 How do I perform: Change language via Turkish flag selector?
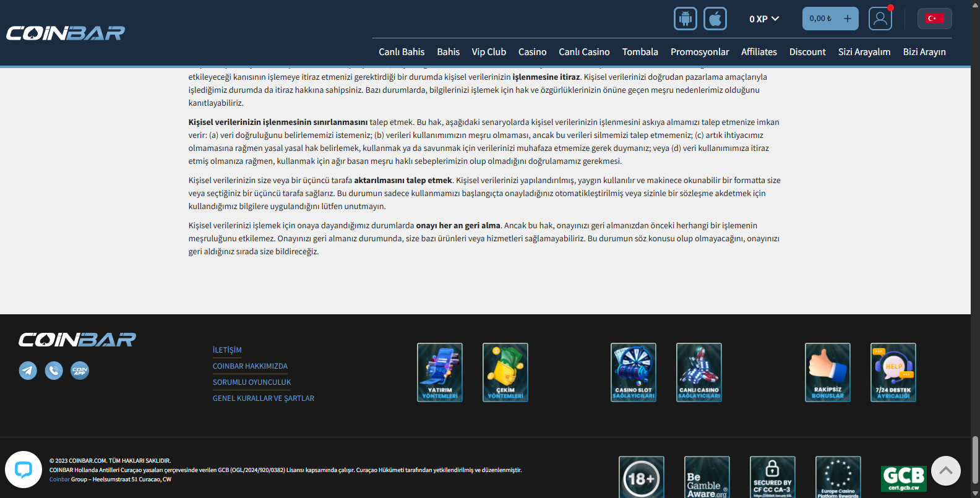935,19
